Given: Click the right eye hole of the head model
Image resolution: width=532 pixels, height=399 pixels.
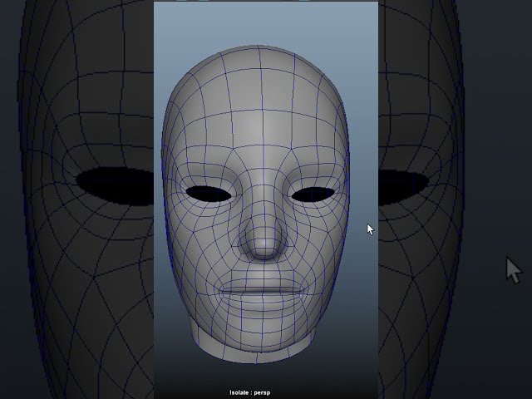Looking at the screenshot, I should tap(313, 195).
